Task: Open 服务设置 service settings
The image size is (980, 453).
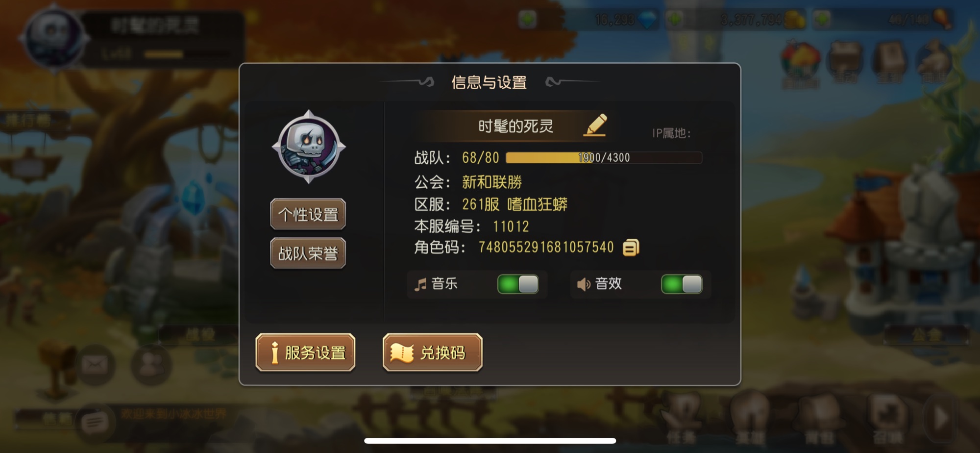Action: tap(305, 352)
